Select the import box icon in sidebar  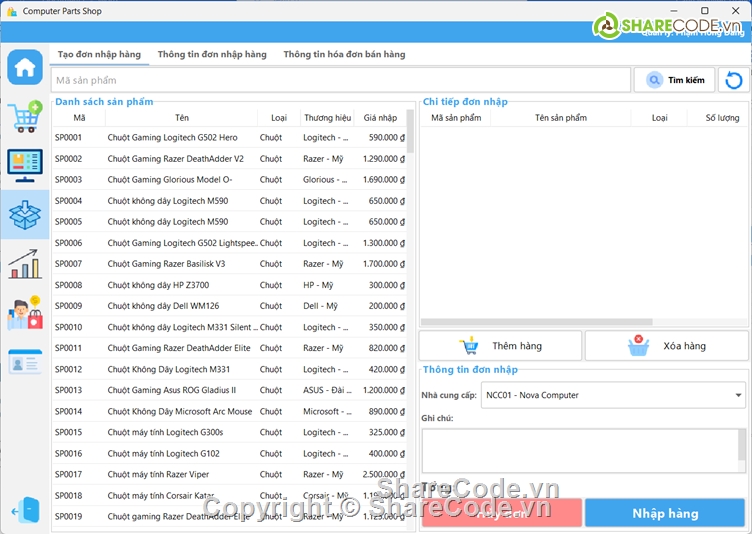tap(25, 214)
